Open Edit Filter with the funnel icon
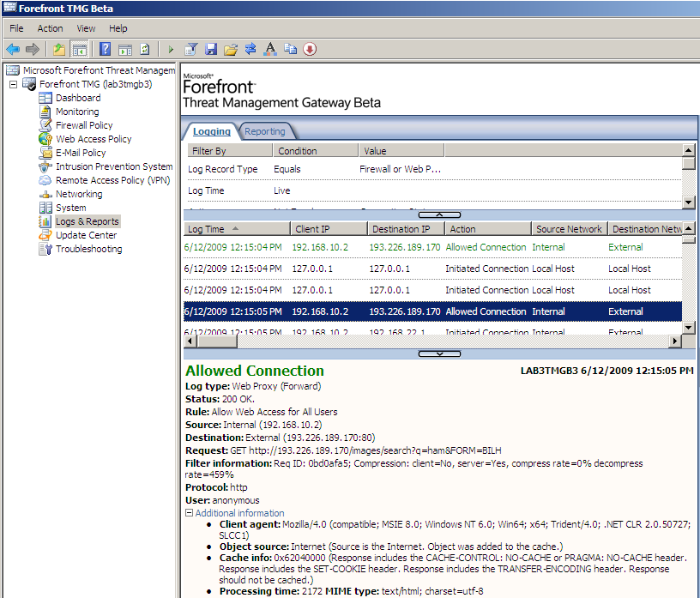 click(x=191, y=49)
